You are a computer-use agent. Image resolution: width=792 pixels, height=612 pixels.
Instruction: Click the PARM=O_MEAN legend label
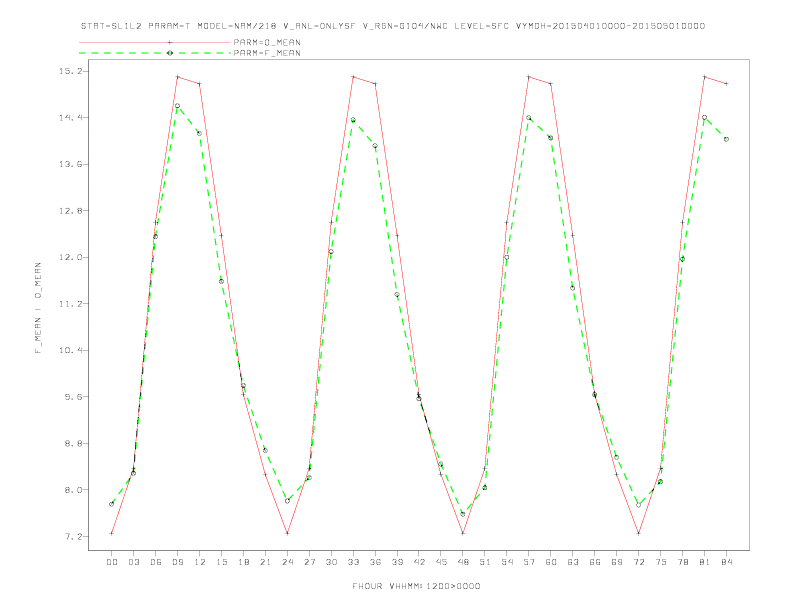pos(267,42)
